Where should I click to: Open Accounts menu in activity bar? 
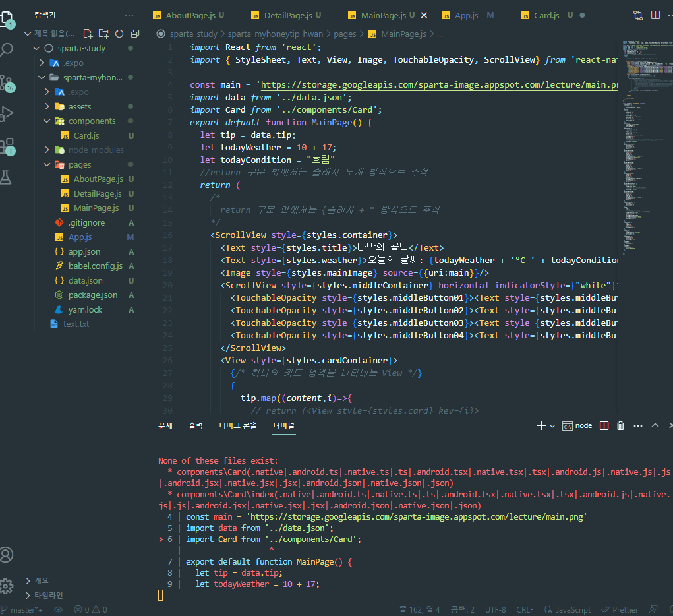[6, 555]
